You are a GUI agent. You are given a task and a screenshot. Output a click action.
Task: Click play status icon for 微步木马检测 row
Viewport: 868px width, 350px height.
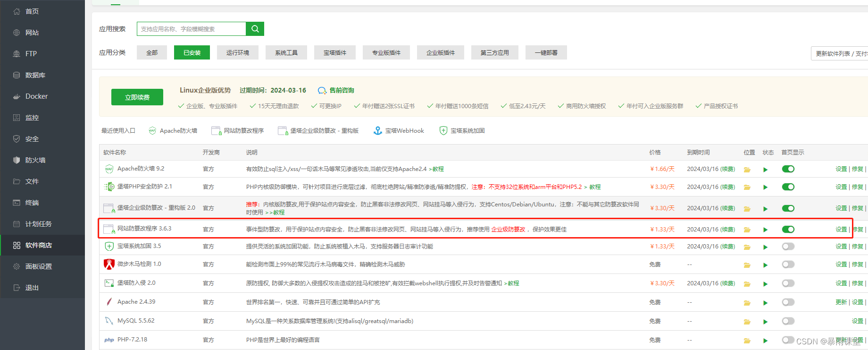(765, 265)
